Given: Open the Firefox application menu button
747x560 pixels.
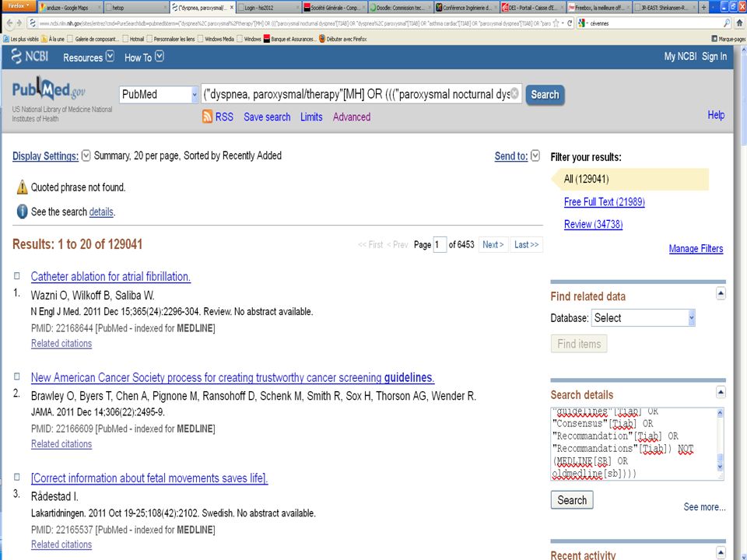Looking at the screenshot, I should point(18,5).
